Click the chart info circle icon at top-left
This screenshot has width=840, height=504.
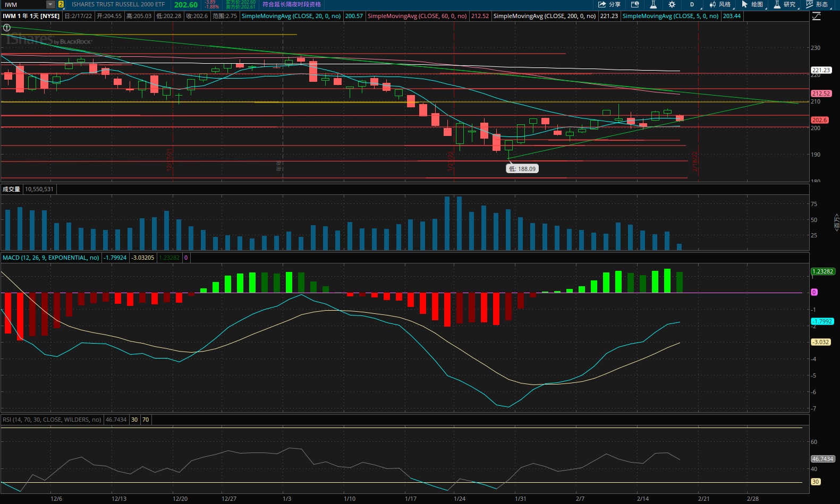(7, 28)
